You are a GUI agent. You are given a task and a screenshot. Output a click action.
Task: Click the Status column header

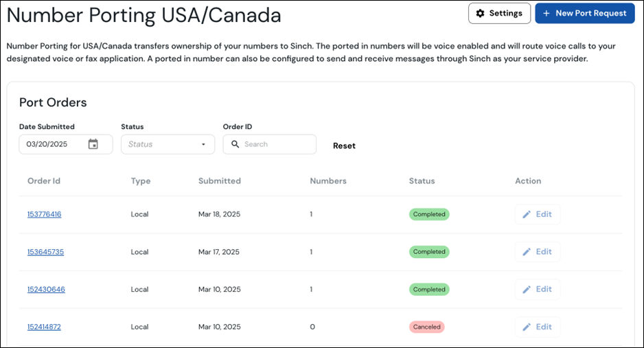pyautogui.click(x=422, y=181)
